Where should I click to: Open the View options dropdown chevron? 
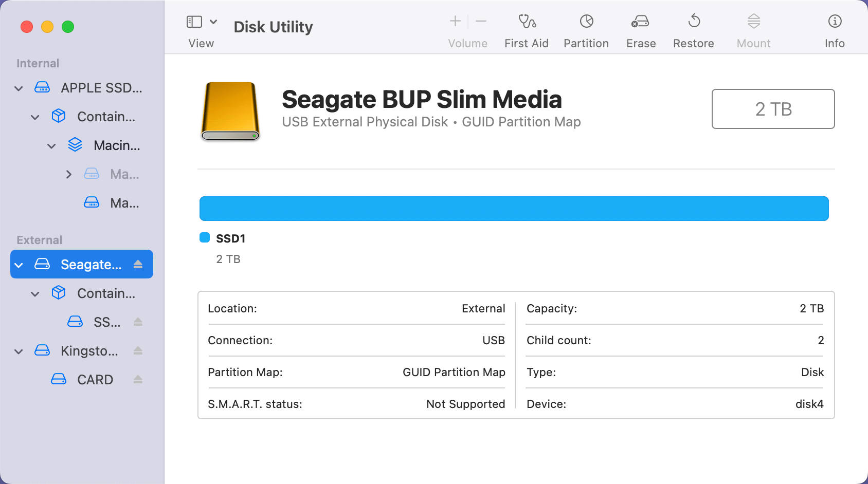coord(214,22)
